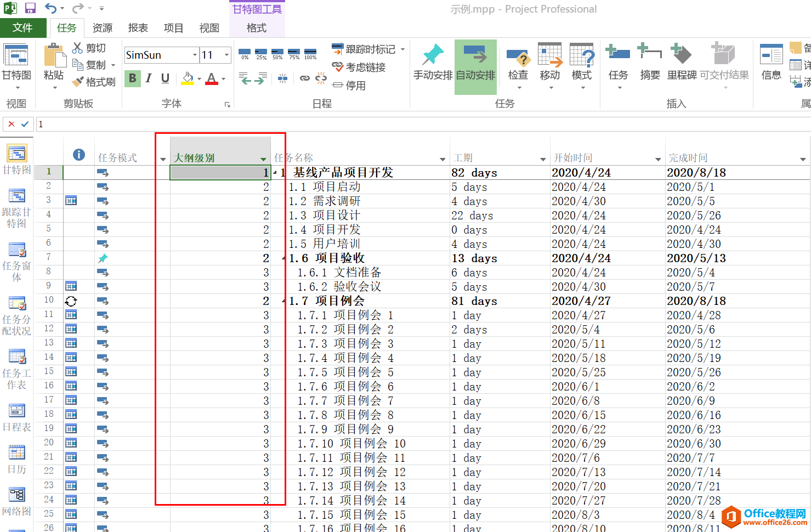The image size is (811, 532).
Task: Switch to the 报表 (Report) ribbon tab
Action: [138, 27]
